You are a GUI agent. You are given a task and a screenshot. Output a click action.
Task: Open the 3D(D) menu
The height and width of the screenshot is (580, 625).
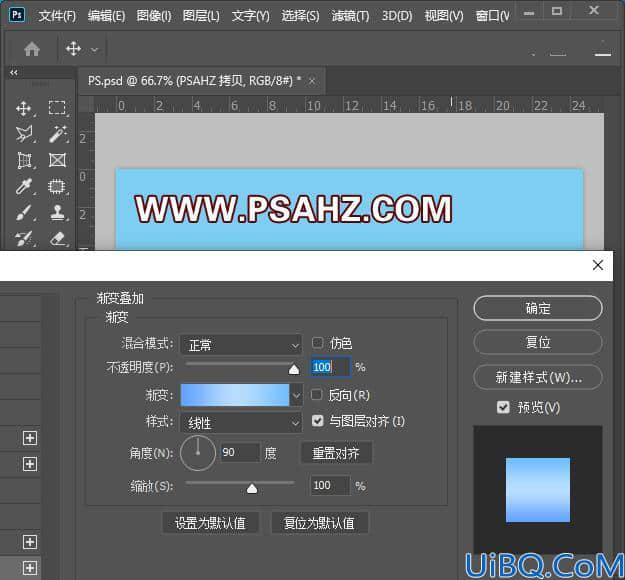tap(397, 16)
